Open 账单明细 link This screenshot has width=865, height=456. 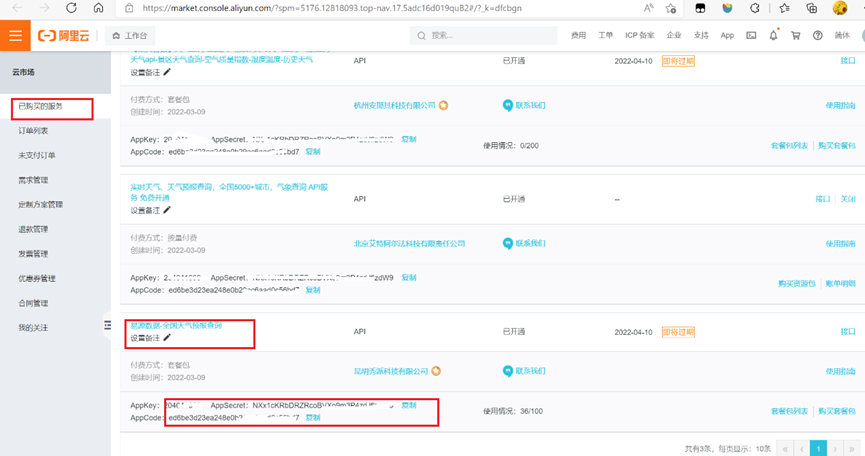tap(840, 283)
